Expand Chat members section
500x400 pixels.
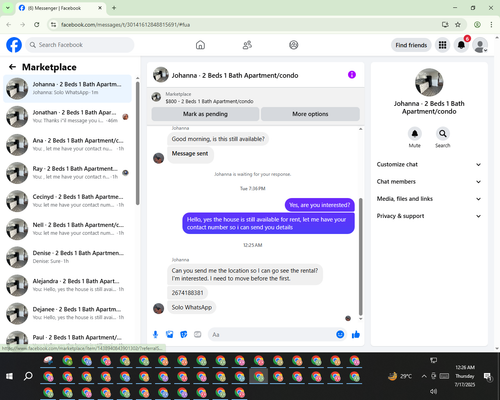(429, 182)
